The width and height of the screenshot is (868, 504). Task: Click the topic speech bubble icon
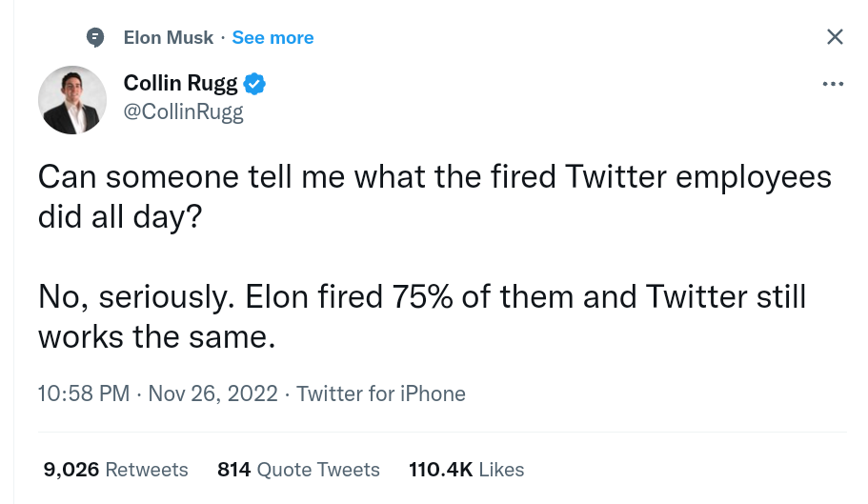(x=94, y=37)
